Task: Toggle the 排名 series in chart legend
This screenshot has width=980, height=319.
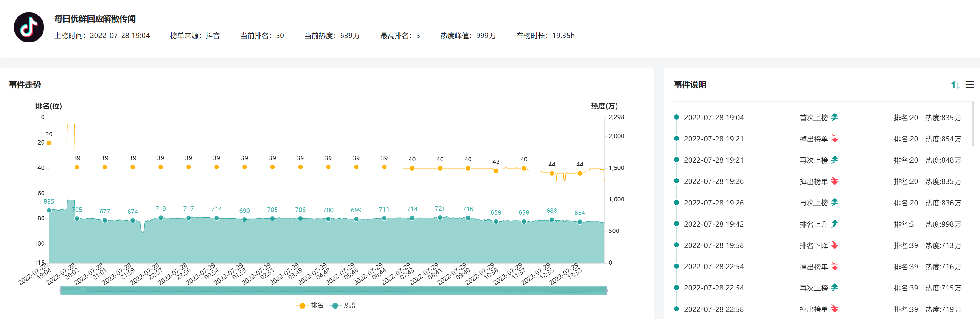Action: click(310, 305)
